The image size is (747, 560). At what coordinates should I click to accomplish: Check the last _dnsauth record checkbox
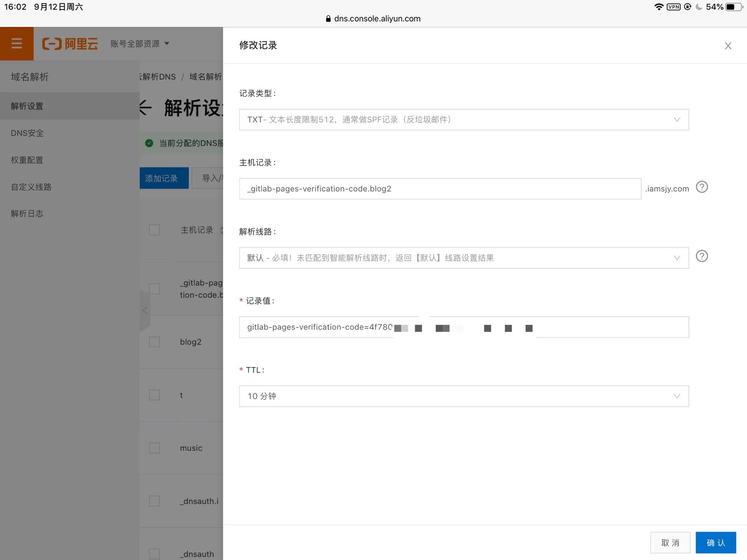click(154, 554)
